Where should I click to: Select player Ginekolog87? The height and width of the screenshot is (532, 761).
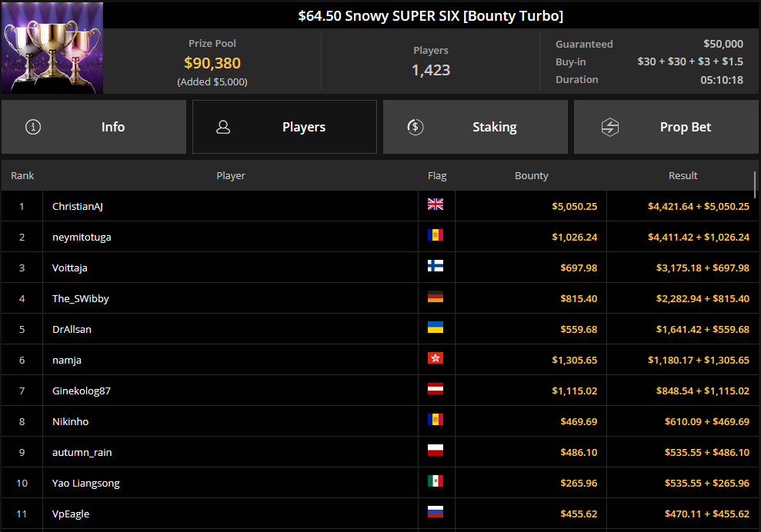pos(82,391)
